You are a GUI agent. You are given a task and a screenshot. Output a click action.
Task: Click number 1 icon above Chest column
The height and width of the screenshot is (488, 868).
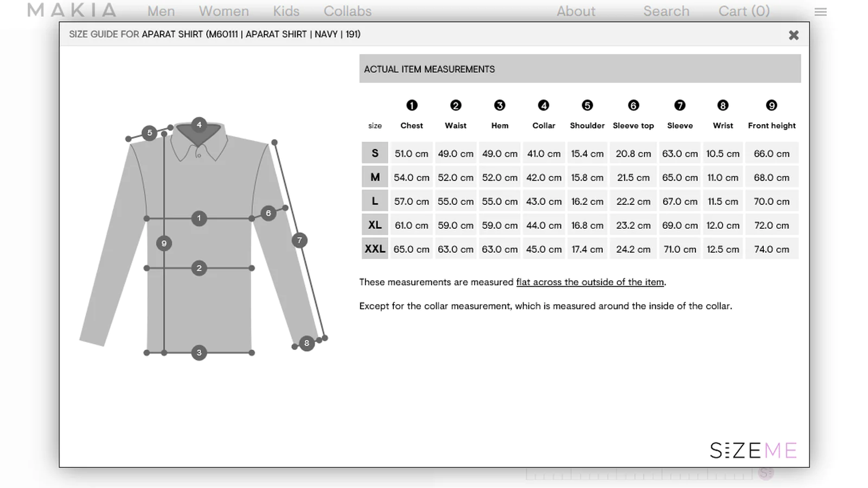412,105
